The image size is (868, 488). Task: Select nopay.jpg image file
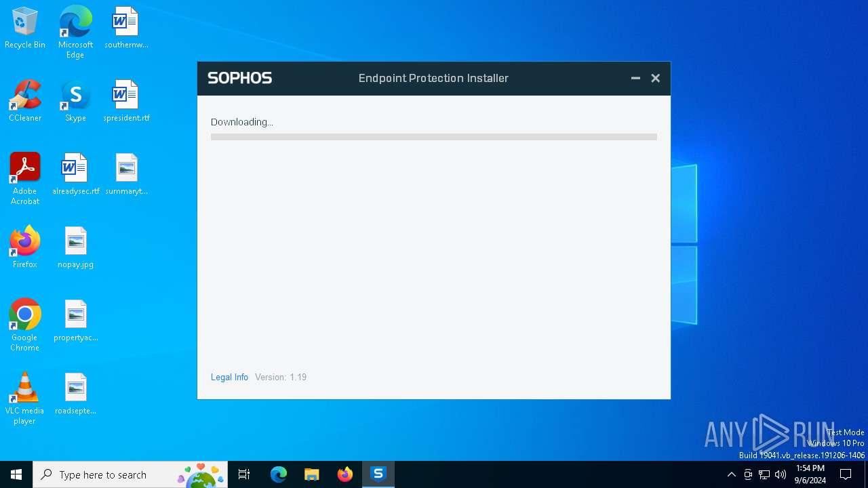click(x=75, y=247)
